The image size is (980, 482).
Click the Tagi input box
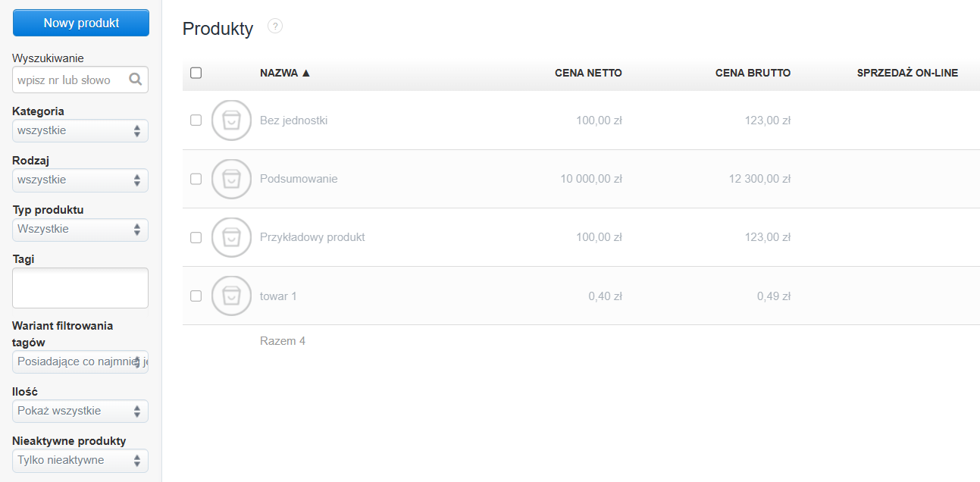[x=80, y=287]
